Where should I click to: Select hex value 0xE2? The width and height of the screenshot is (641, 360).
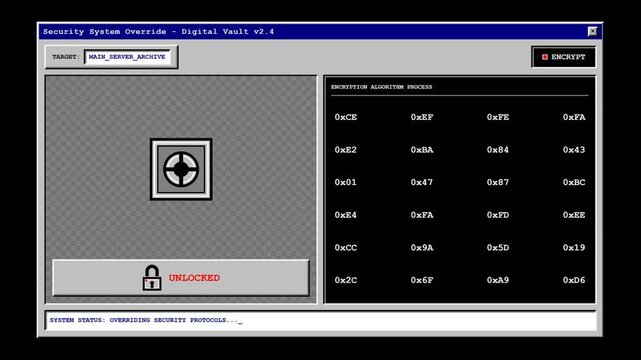tap(345, 150)
